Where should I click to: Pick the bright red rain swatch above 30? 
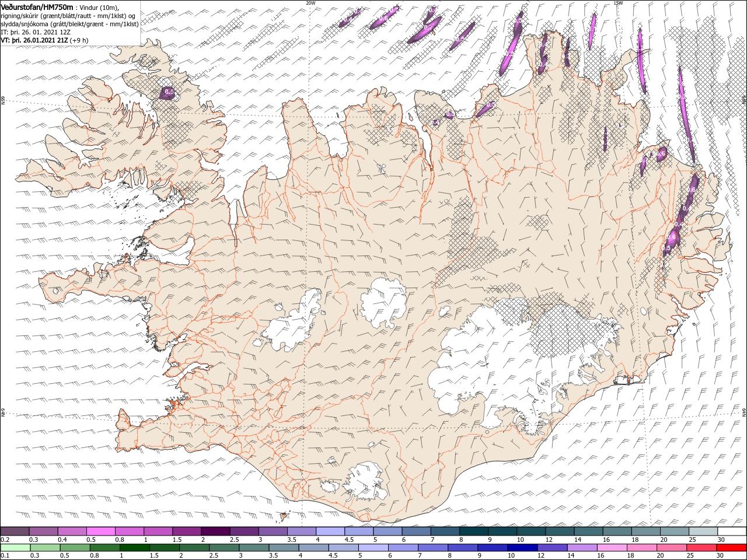pos(730,548)
